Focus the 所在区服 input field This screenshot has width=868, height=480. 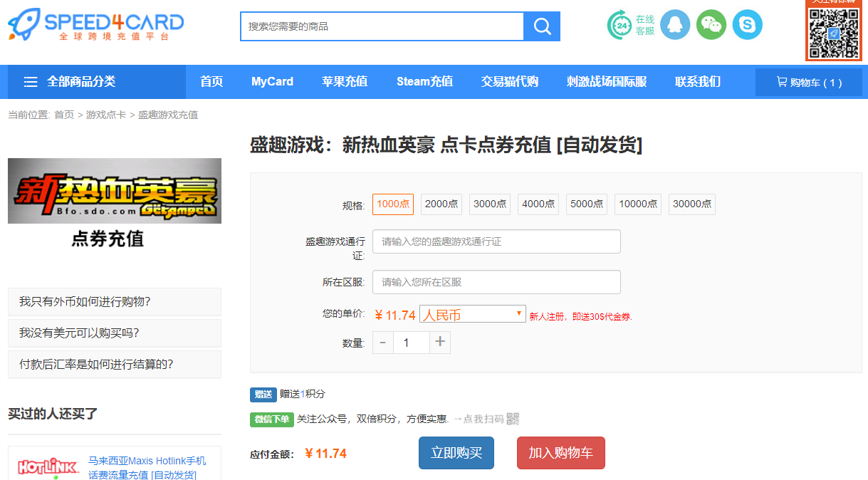496,282
